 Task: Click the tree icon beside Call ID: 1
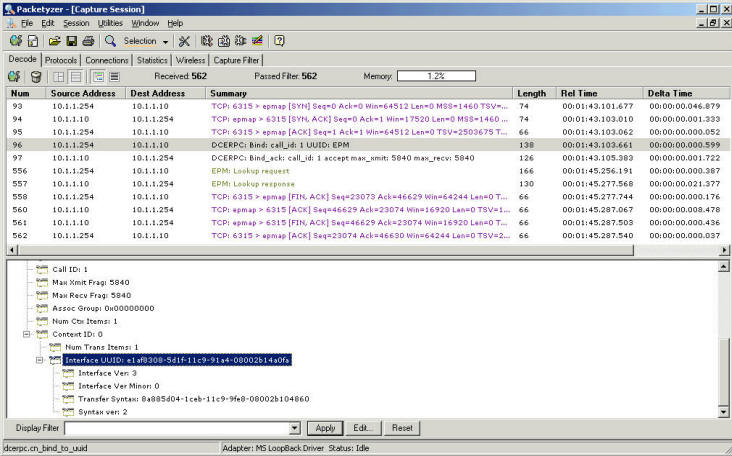[42, 269]
